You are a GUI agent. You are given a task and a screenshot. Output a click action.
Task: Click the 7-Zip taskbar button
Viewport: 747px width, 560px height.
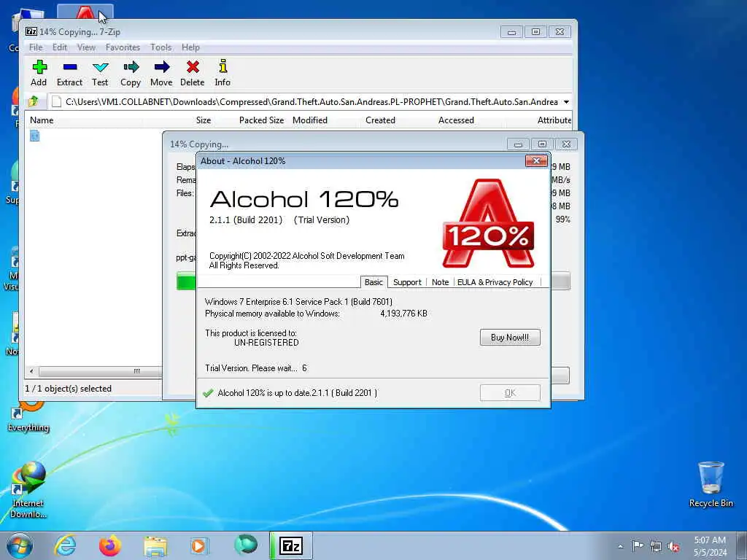tap(291, 545)
